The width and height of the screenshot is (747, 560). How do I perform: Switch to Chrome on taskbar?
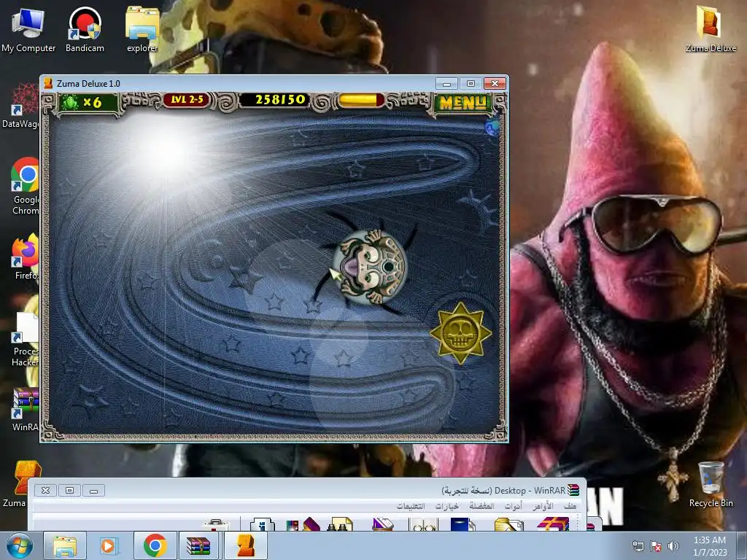point(155,545)
